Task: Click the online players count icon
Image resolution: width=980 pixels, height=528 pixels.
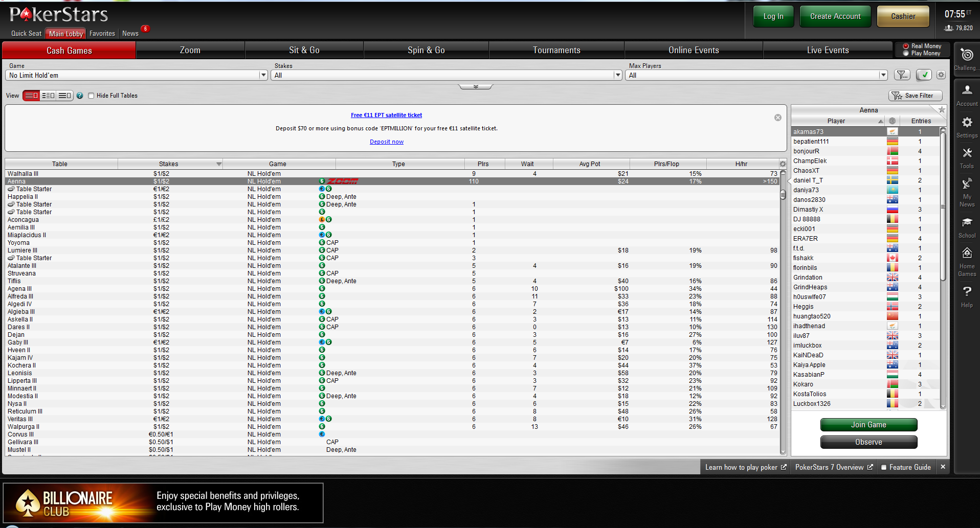Action: (949, 28)
